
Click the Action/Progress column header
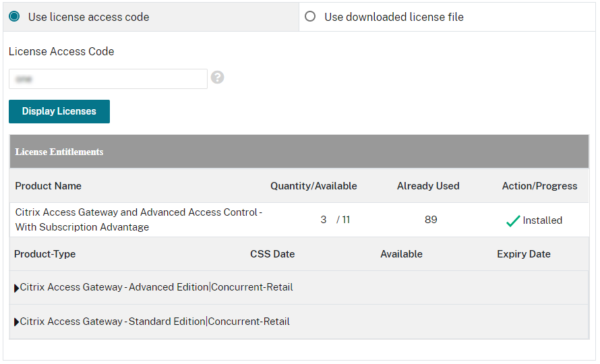(x=539, y=186)
